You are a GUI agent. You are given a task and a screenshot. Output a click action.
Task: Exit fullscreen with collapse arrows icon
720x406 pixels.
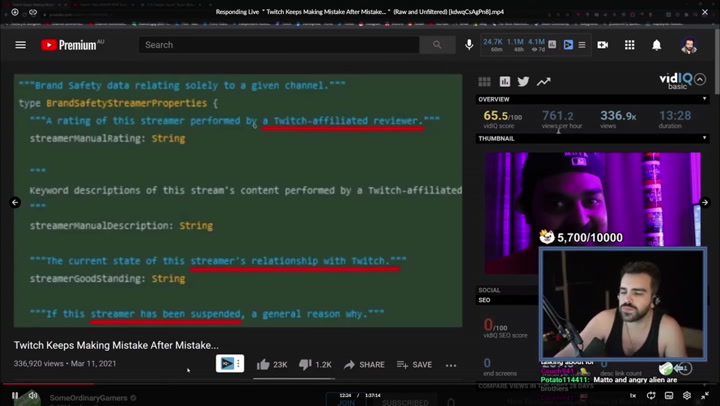coord(705,395)
